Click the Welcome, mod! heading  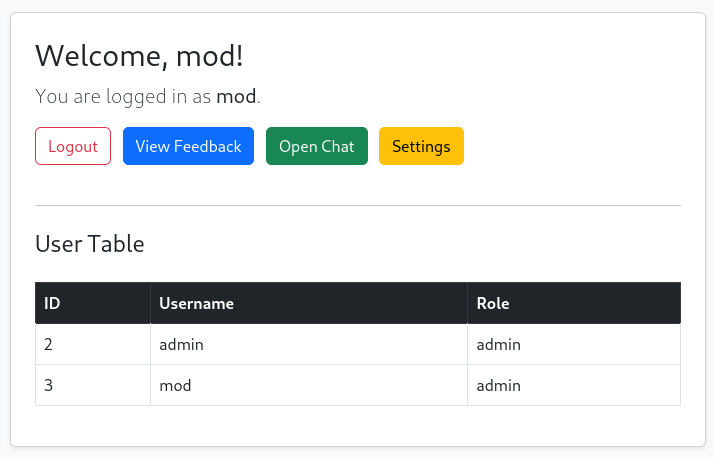[139, 56]
